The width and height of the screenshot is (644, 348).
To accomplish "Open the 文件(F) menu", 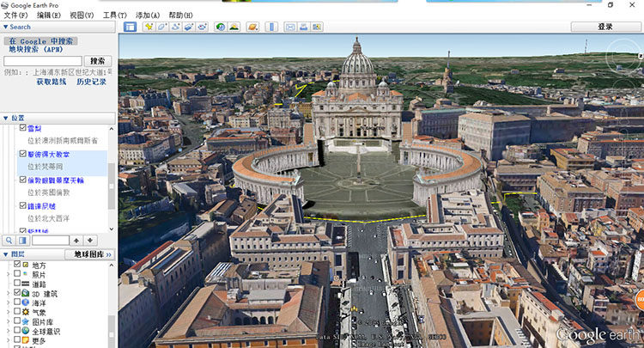I will 15,15.
